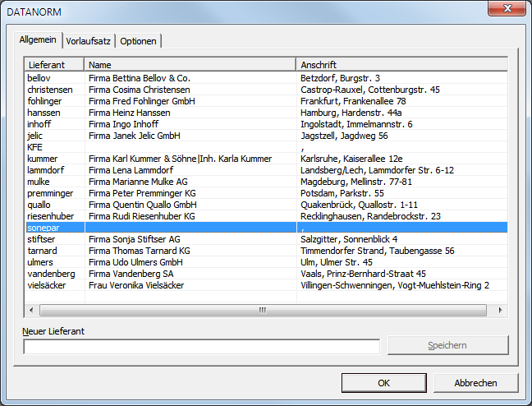This screenshot has height=406, width=532.
Task: Switch to the Vorlaufsatz tab
Action: (x=89, y=40)
